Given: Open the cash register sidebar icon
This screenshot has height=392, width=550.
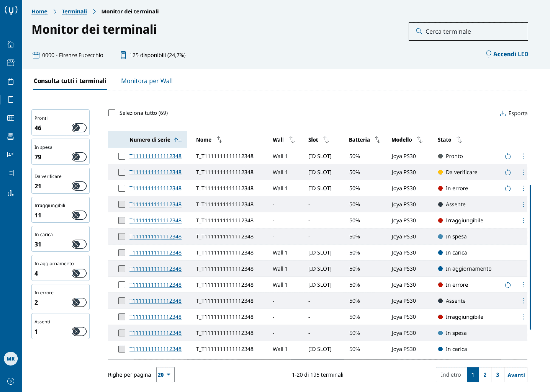Looking at the screenshot, I should point(11,136).
